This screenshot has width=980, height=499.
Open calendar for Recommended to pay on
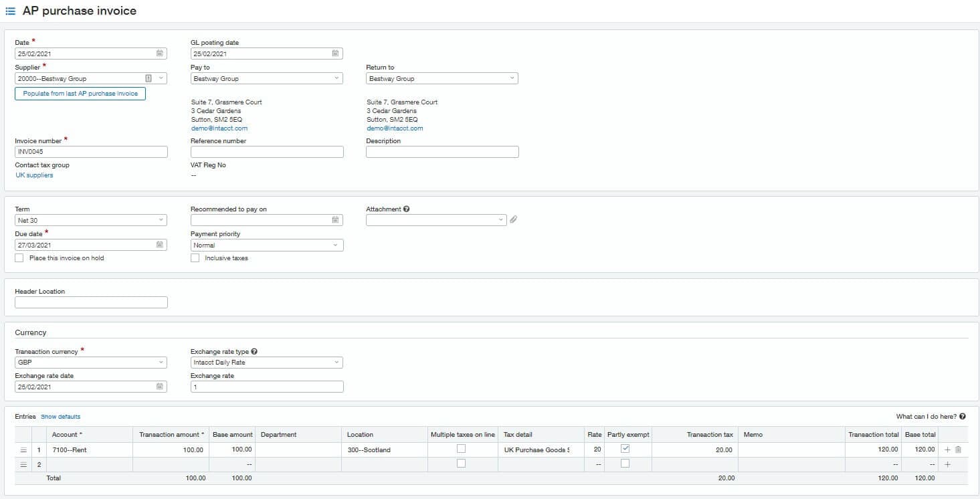click(336, 220)
